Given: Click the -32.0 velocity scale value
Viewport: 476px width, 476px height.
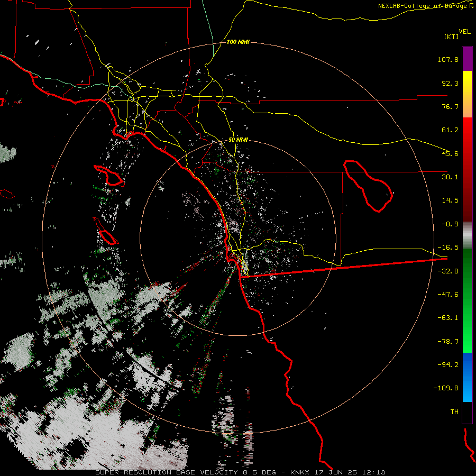Looking at the screenshot, I should (448, 271).
